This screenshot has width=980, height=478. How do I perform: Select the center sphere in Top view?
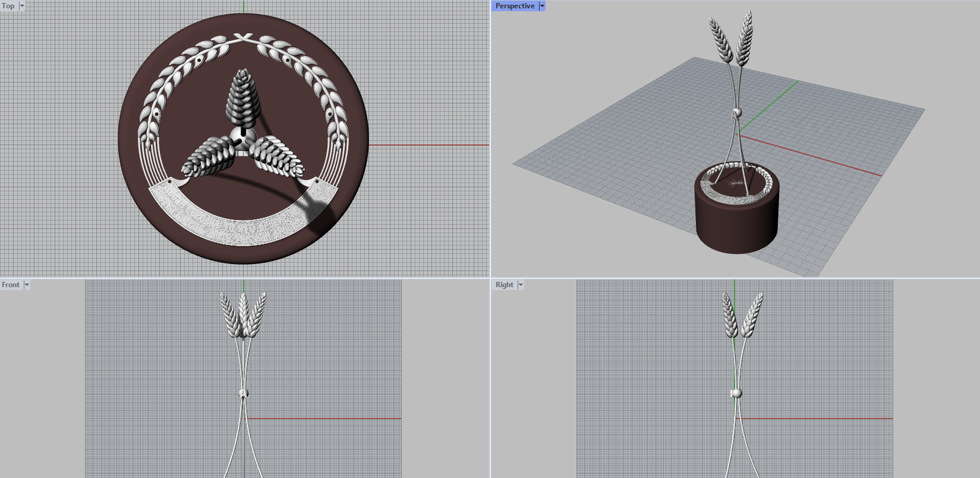click(243, 140)
